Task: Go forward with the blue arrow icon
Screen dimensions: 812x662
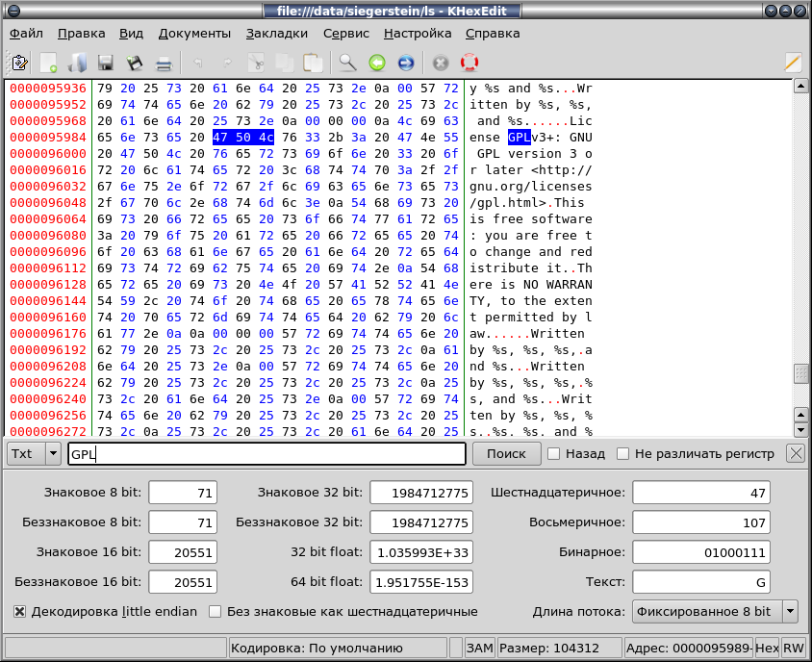Action: tap(406, 63)
